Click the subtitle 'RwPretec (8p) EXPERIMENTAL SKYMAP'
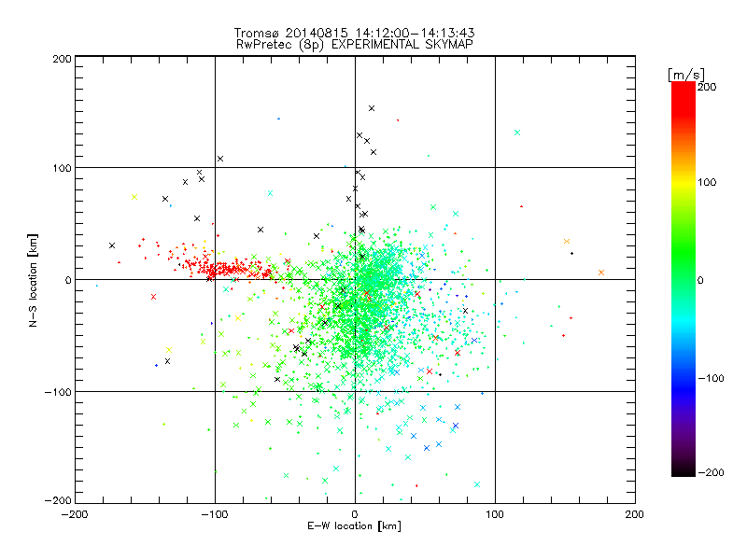 pos(355,45)
